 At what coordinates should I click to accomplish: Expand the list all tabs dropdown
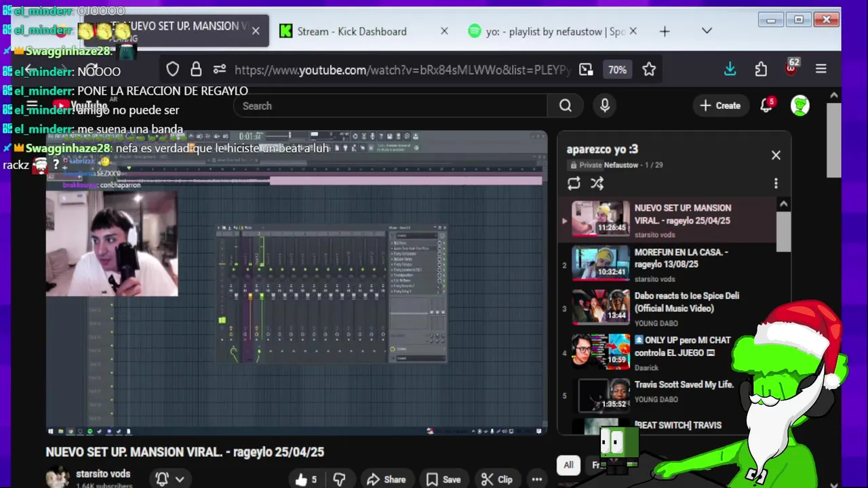[707, 31]
